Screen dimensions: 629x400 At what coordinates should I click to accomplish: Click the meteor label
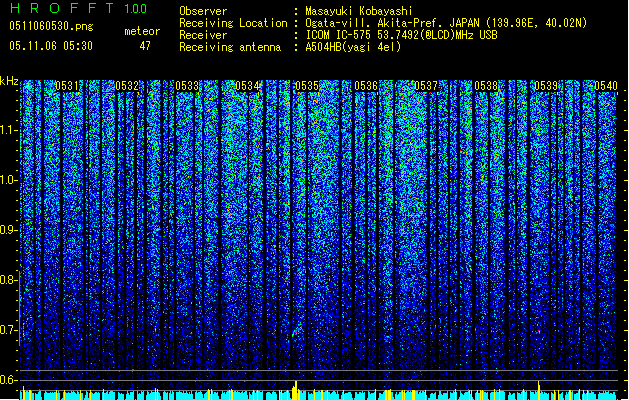pyautogui.click(x=142, y=31)
